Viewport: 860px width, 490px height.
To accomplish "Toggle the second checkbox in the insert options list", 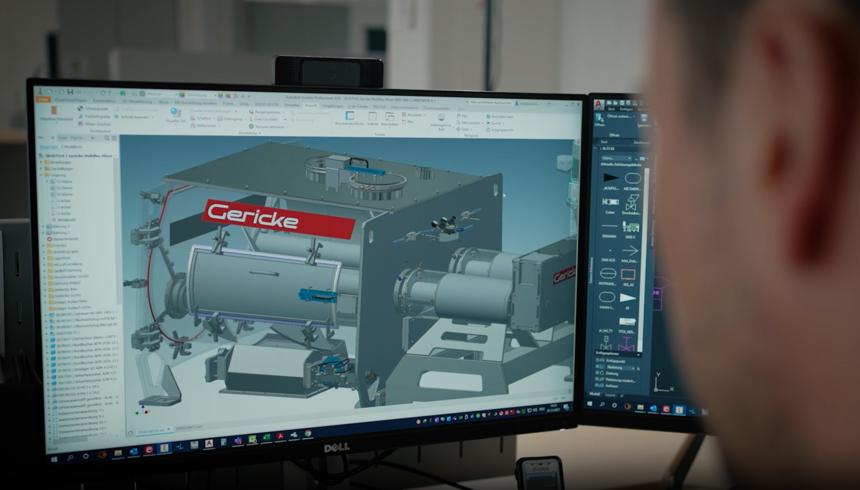I will pyautogui.click(x=597, y=366).
